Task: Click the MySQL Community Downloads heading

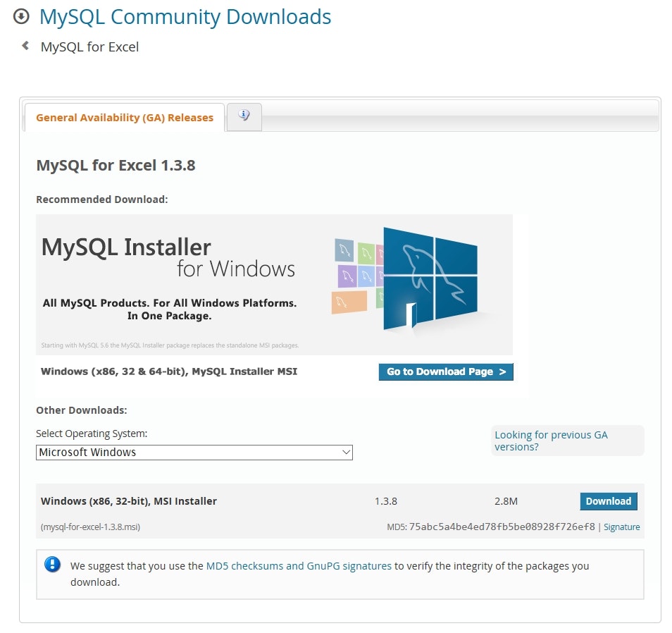Action: (x=185, y=17)
